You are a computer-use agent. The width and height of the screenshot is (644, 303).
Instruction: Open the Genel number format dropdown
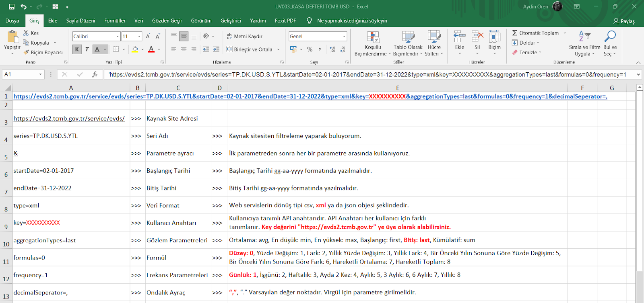pos(344,36)
